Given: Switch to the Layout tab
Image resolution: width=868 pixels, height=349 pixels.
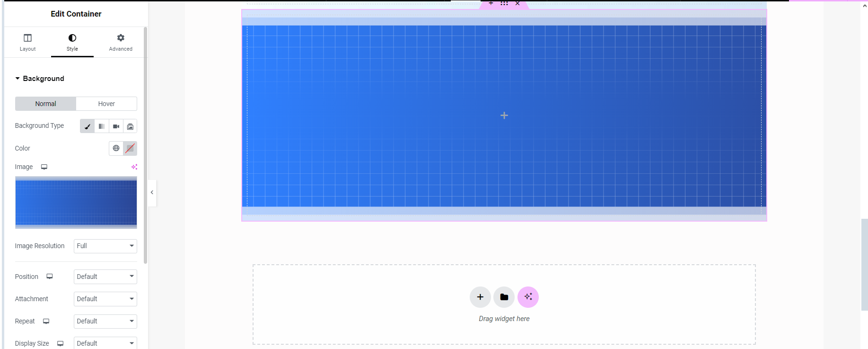Looking at the screenshot, I should [x=27, y=42].
